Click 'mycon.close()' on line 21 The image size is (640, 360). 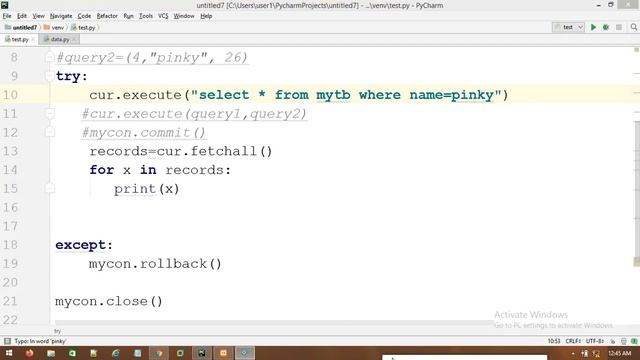tap(109, 302)
